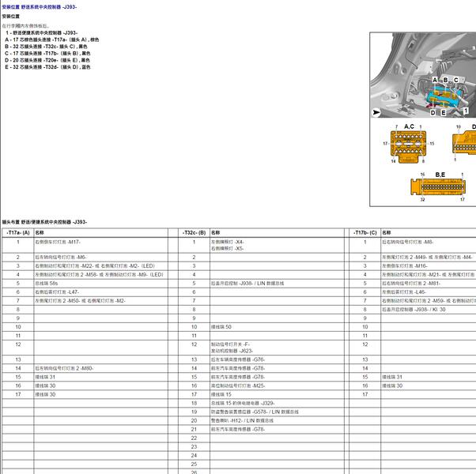
Task: Select the '-M16-' cell in T17b row 3
Action: pyautogui.click(x=429, y=266)
